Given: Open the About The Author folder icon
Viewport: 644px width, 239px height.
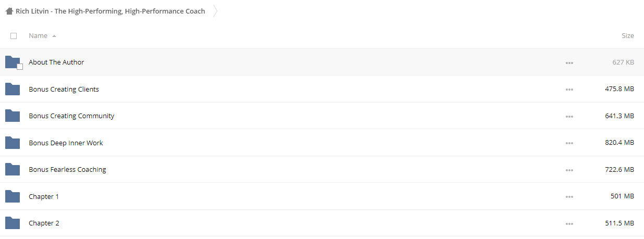Looking at the screenshot, I should coord(13,62).
